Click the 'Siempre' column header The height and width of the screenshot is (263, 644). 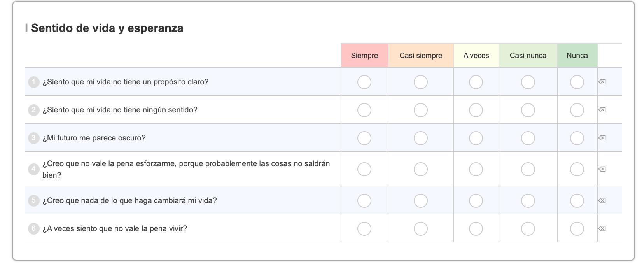click(x=364, y=56)
